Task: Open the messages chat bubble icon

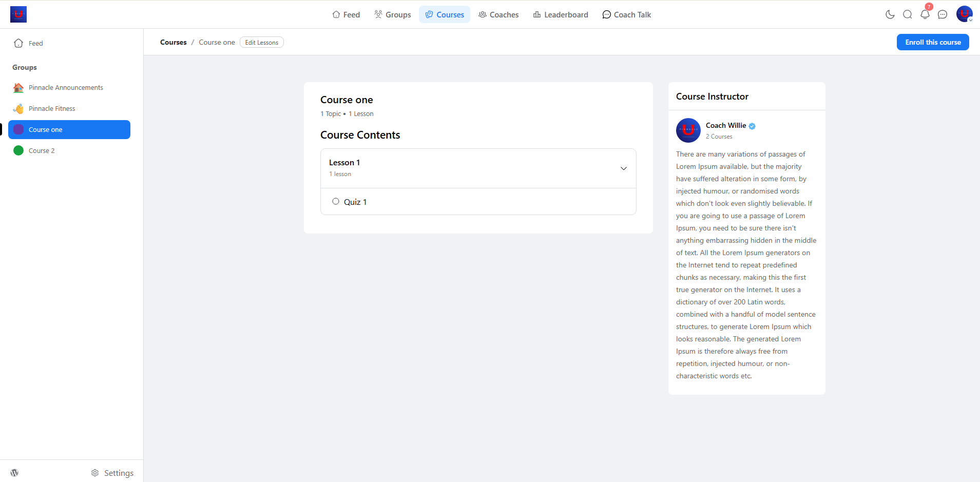Action: pos(943,14)
